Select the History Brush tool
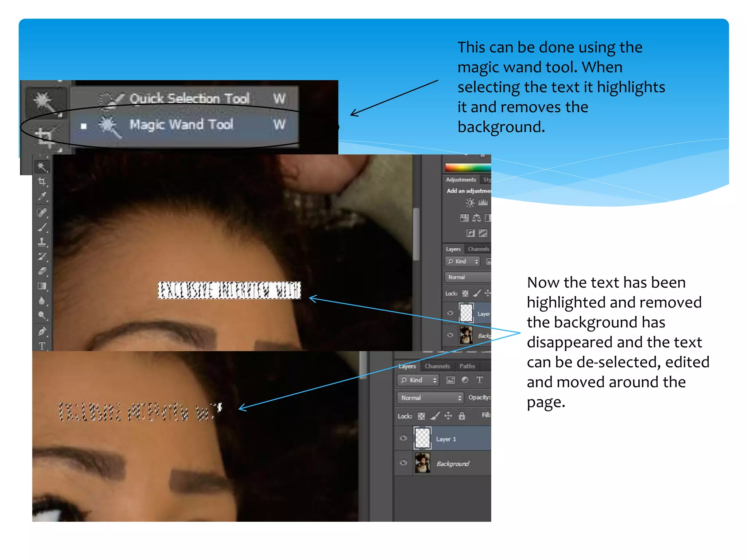The height and width of the screenshot is (560, 747). point(42,257)
